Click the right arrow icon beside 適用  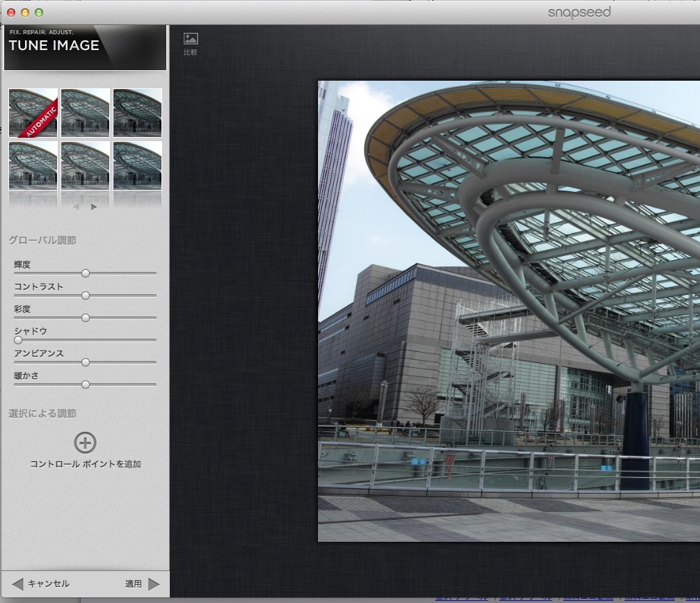[154, 584]
